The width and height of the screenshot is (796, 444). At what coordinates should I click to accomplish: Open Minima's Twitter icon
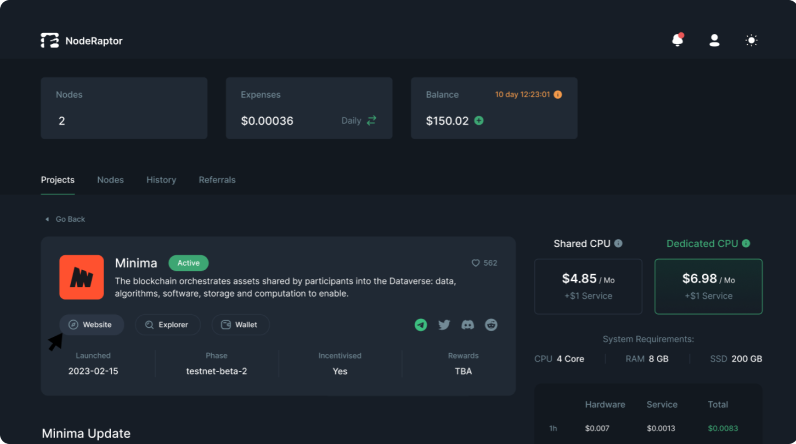pos(444,325)
